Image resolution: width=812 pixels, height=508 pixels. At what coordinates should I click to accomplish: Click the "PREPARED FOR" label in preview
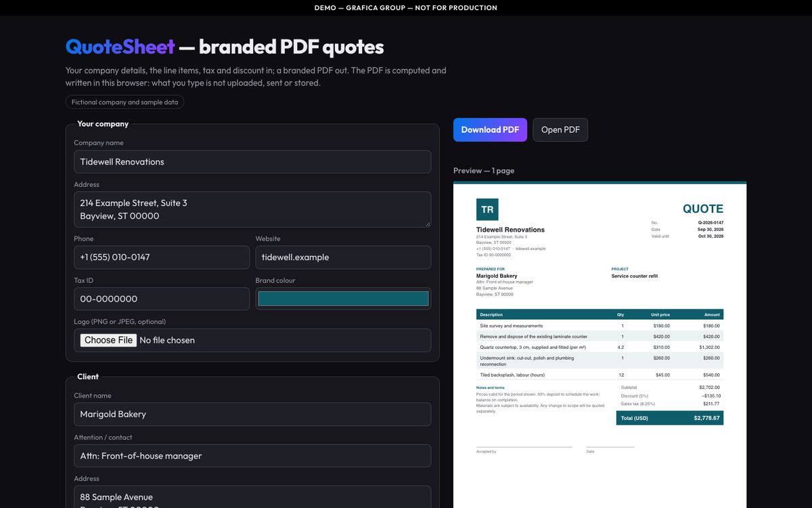pyautogui.click(x=491, y=270)
